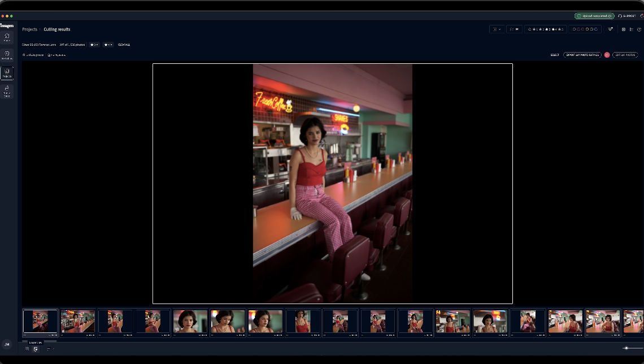Click Export Photo Ratings button
Image resolution: width=644 pixels, height=364 pixels.
click(x=582, y=55)
